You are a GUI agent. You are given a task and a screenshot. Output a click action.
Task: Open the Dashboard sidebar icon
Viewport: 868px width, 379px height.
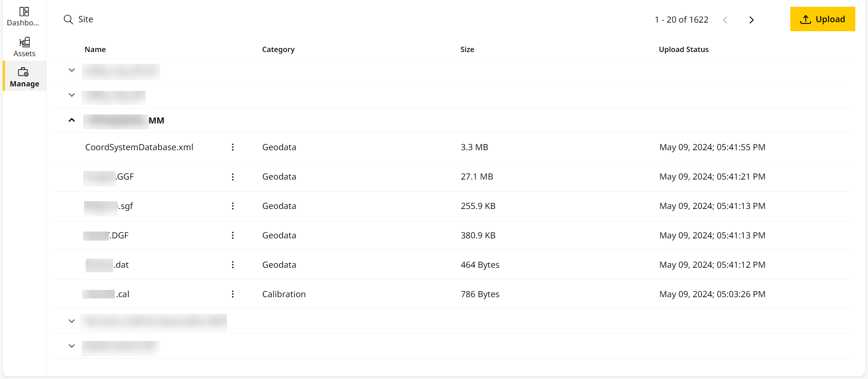24,16
